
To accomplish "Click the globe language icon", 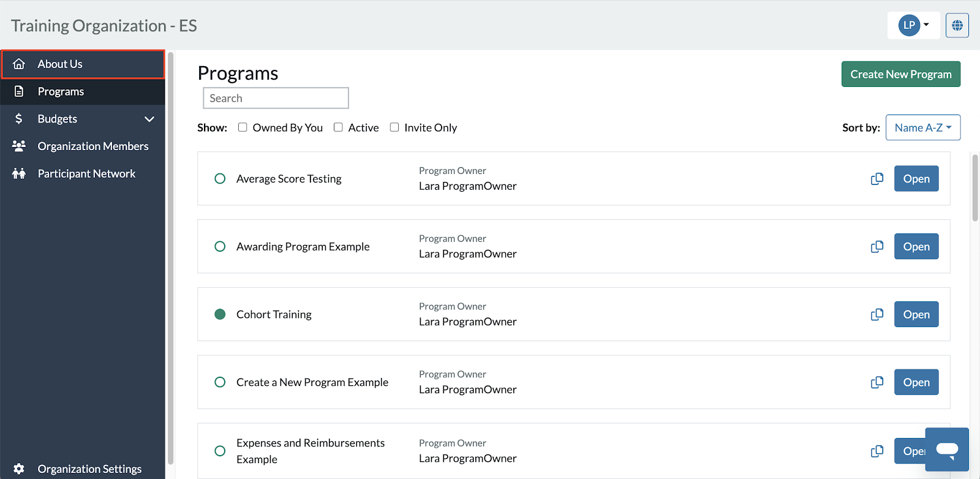I will 957,26.
